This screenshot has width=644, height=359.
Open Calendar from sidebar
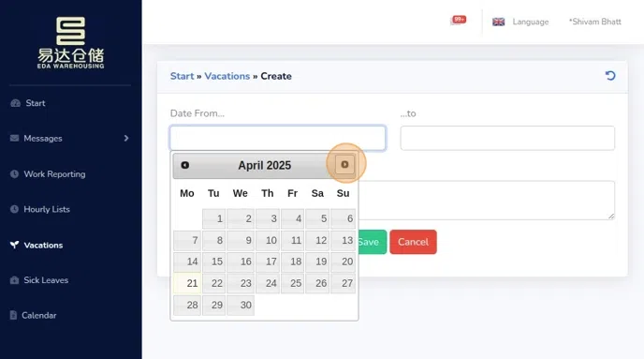[38, 315]
